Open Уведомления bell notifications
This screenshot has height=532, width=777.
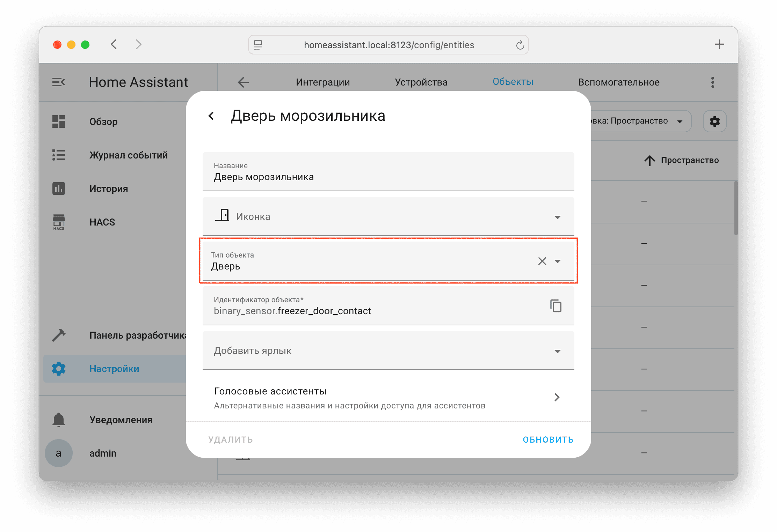[121, 420]
